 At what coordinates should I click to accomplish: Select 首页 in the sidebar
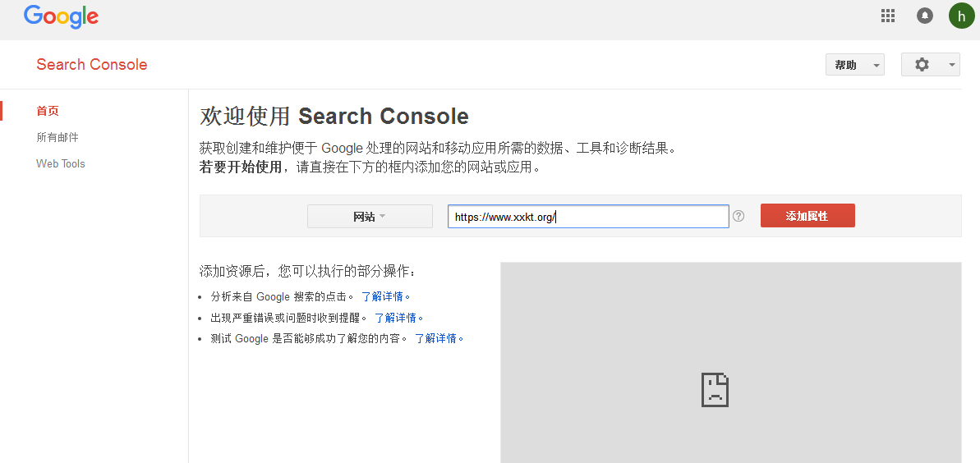point(48,111)
